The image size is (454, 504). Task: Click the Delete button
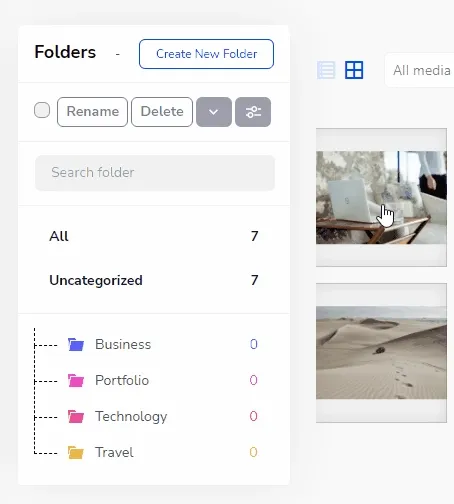coord(162,112)
